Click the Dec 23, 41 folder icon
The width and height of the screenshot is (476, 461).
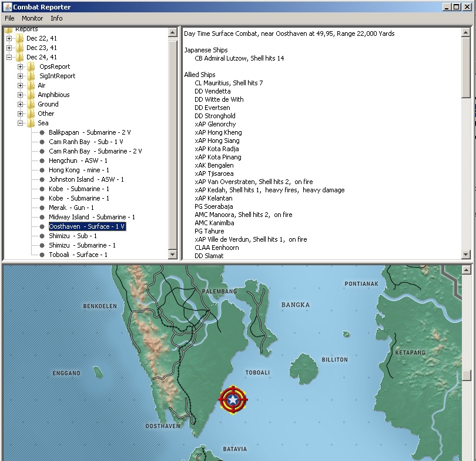pyautogui.click(x=20, y=48)
